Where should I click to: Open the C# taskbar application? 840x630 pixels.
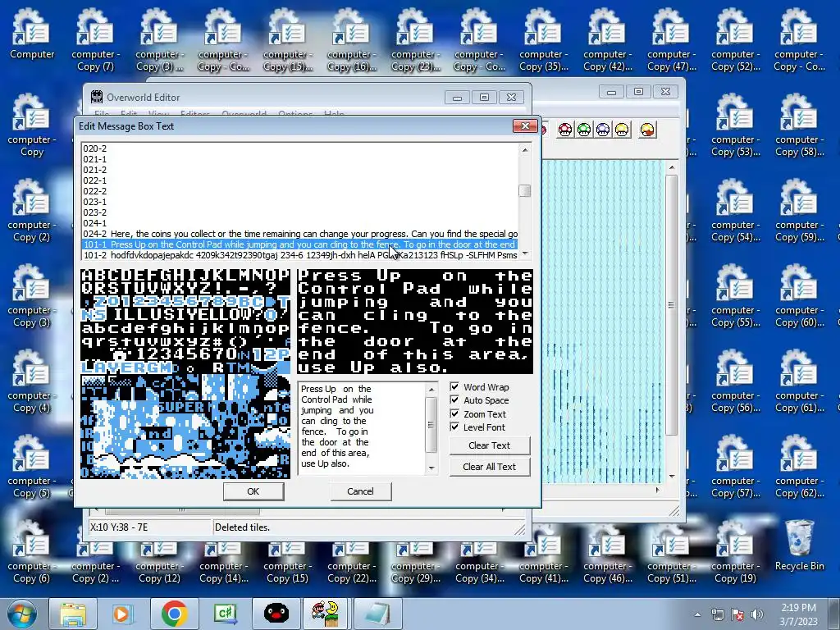(225, 614)
